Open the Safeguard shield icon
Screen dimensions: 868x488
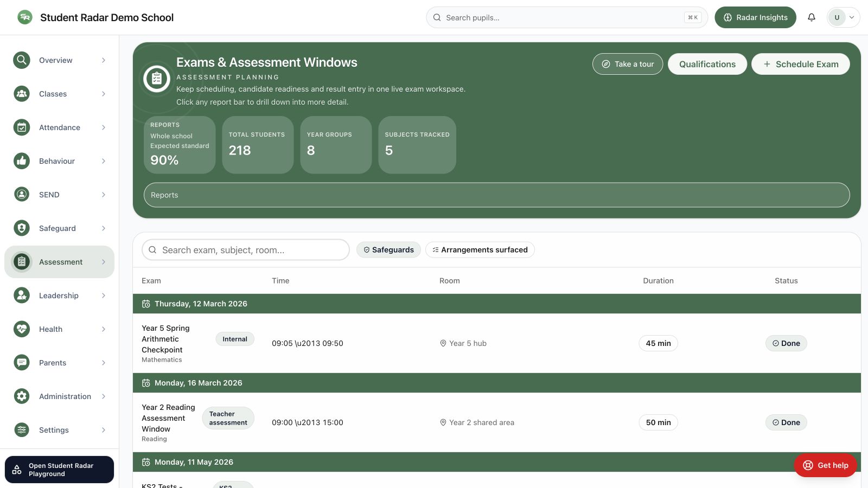[x=22, y=228]
